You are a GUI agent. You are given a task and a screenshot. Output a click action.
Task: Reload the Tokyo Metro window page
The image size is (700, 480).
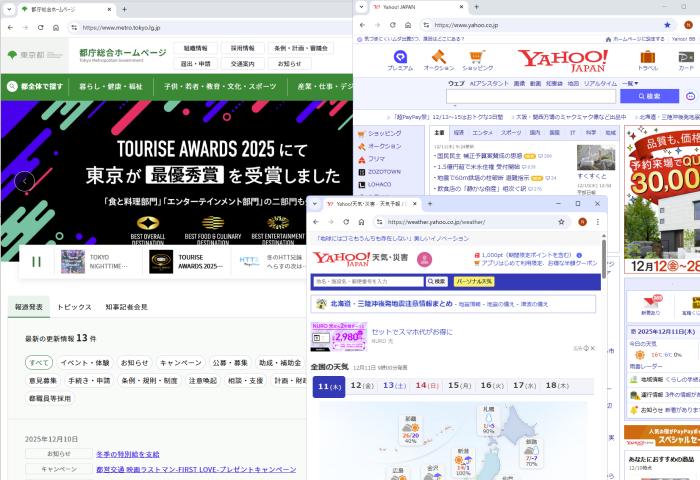click(x=41, y=28)
